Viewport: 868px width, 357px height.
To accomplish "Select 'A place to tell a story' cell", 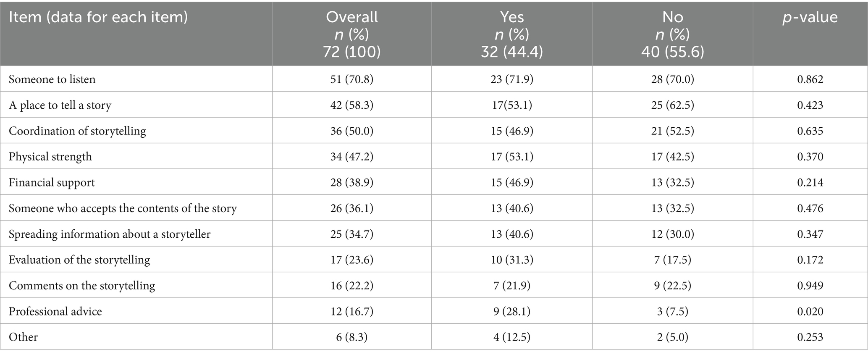I will pyautogui.click(x=60, y=105).
